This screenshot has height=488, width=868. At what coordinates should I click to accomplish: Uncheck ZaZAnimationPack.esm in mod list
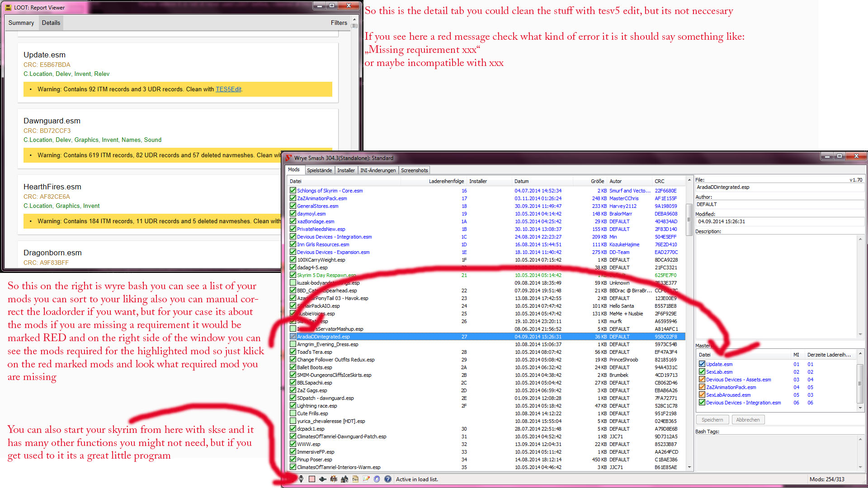click(x=293, y=198)
